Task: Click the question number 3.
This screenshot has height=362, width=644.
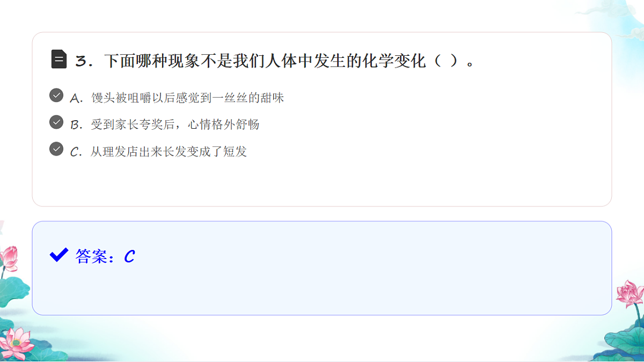Action: (x=81, y=61)
